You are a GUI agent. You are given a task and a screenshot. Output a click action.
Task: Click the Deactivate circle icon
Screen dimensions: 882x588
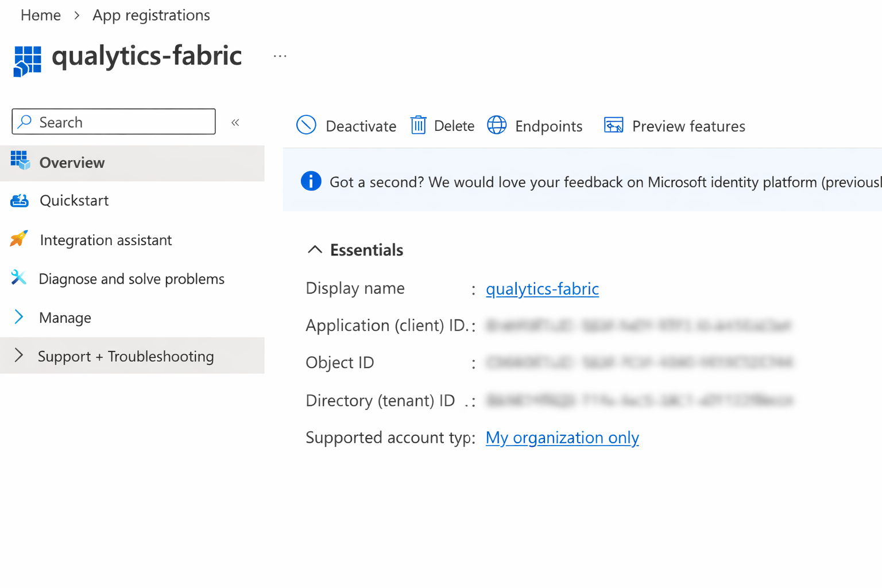[x=306, y=125]
